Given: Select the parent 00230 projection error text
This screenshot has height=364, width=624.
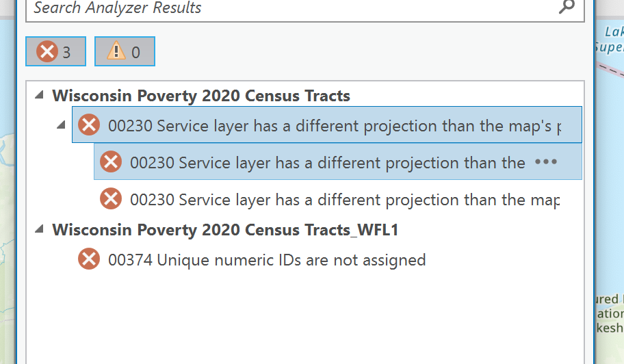Looking at the screenshot, I should click(334, 126).
